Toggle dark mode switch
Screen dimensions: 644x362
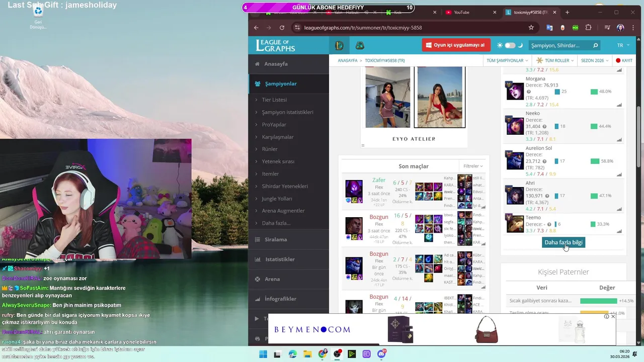pyautogui.click(x=510, y=45)
